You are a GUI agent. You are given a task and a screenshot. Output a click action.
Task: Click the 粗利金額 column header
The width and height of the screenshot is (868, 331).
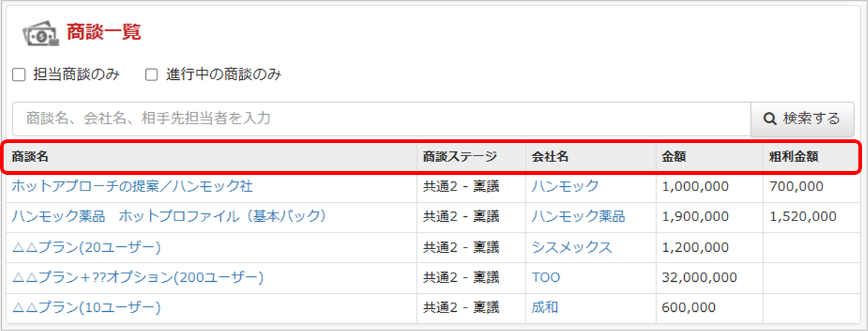click(x=794, y=157)
